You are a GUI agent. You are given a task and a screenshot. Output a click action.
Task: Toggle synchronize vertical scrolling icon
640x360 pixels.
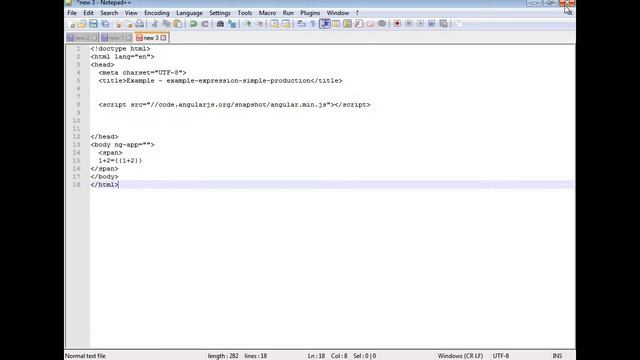pos(274,24)
